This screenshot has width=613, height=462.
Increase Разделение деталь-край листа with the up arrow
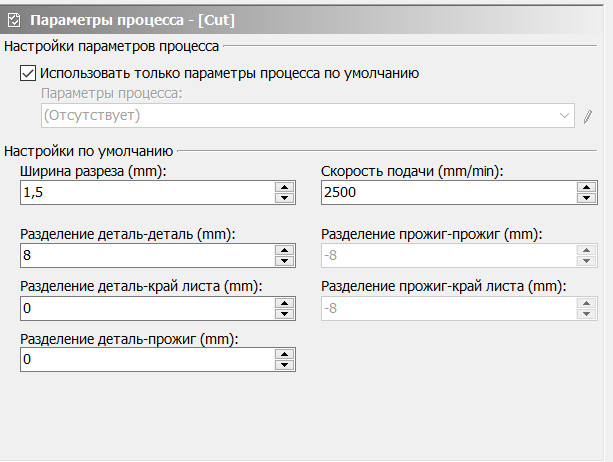[284, 302]
